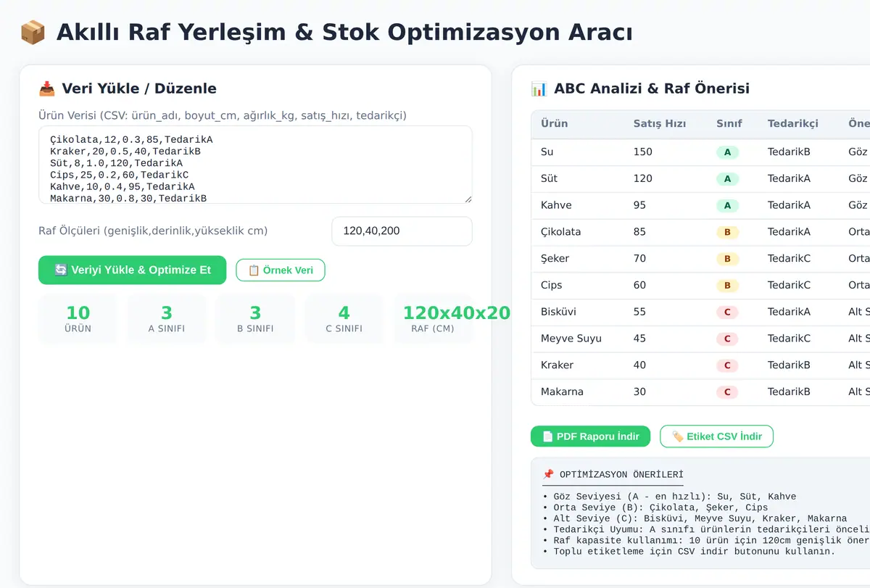Click the A SINIFI stat card
The height and width of the screenshot is (588, 870).
tap(167, 318)
